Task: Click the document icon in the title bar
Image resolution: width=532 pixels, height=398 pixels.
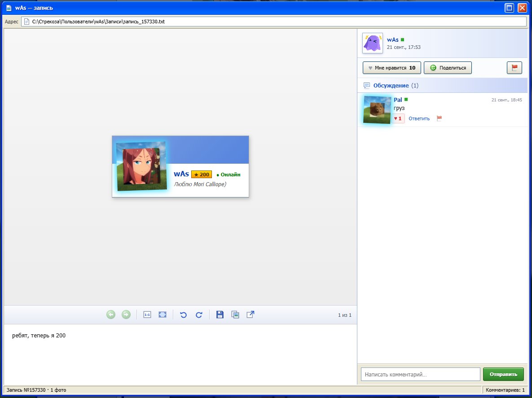Action: [9, 8]
